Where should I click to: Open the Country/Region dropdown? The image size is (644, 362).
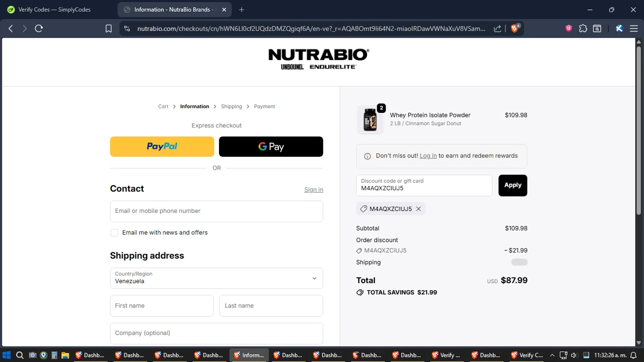(216, 278)
